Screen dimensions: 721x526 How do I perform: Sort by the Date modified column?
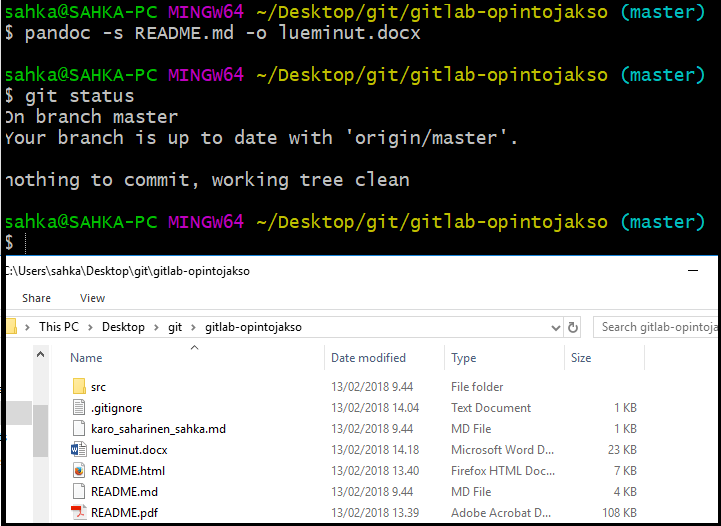(368, 358)
